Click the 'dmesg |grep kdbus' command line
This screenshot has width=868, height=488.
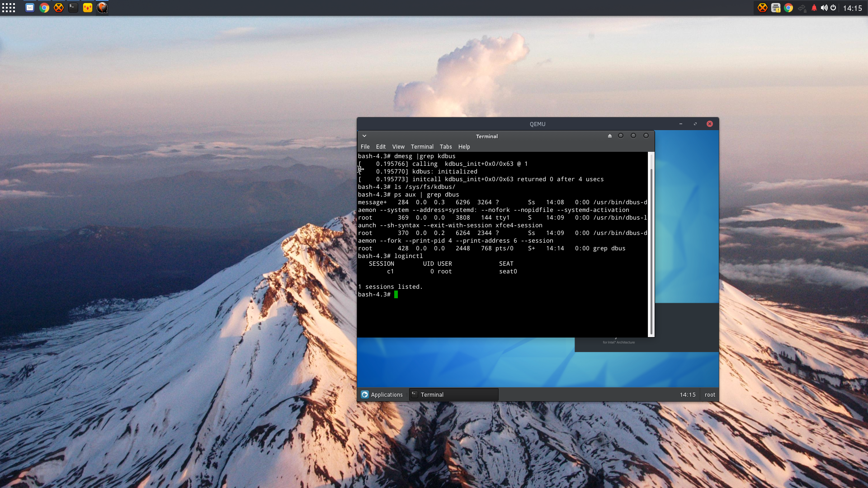pos(407,156)
